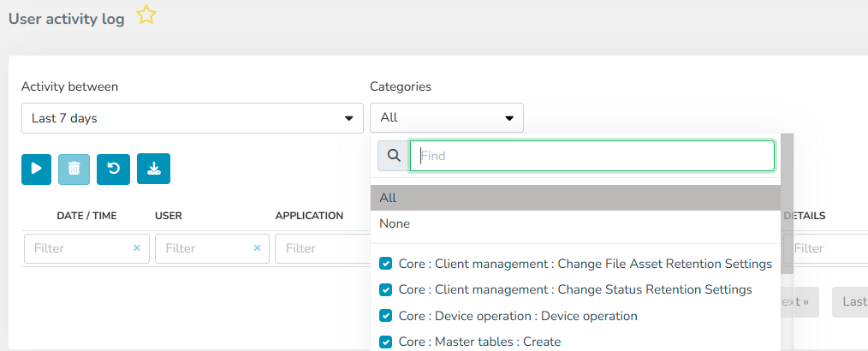This screenshot has height=351, width=868.
Task: Download the activity log export
Action: (153, 169)
